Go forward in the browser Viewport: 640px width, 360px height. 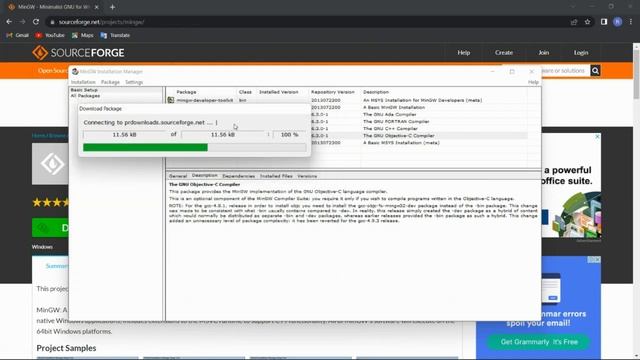(22, 22)
